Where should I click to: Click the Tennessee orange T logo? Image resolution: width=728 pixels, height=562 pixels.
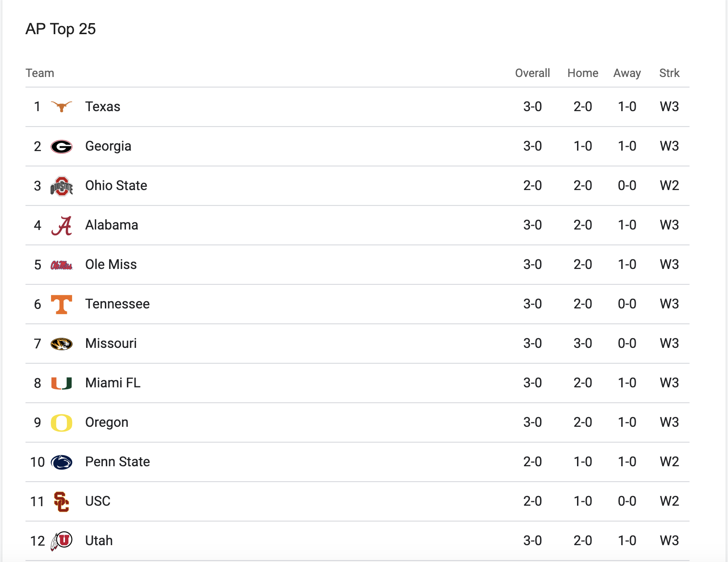click(x=62, y=305)
